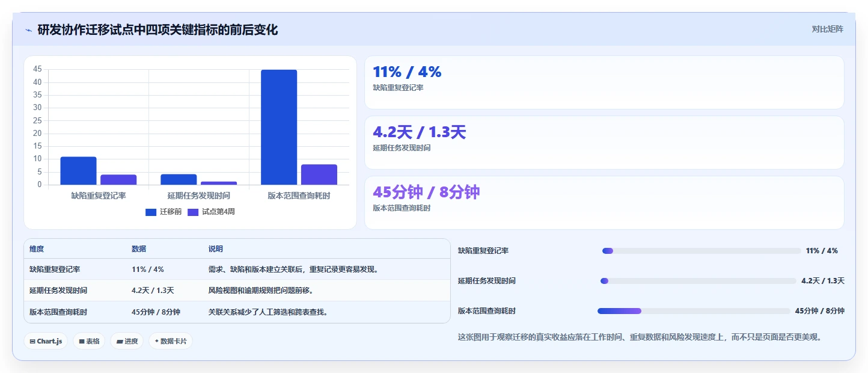Toggle the 迁移前 legend swatch in chart
This screenshot has width=868, height=373.
coord(151,212)
